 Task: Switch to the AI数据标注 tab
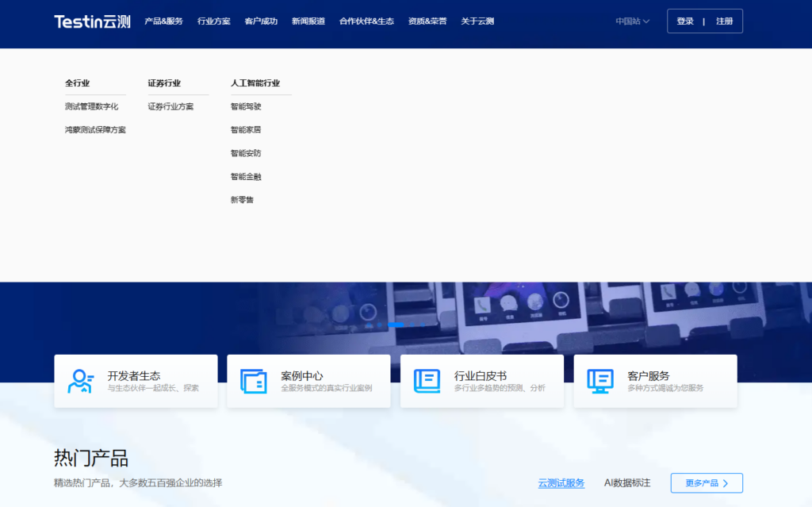click(626, 481)
